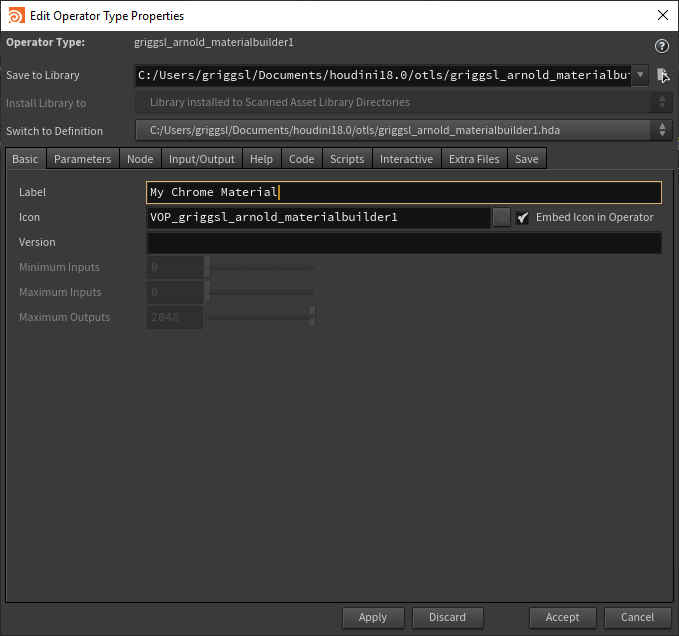Focus the Label text field
The width and height of the screenshot is (679, 636).
coord(404,192)
